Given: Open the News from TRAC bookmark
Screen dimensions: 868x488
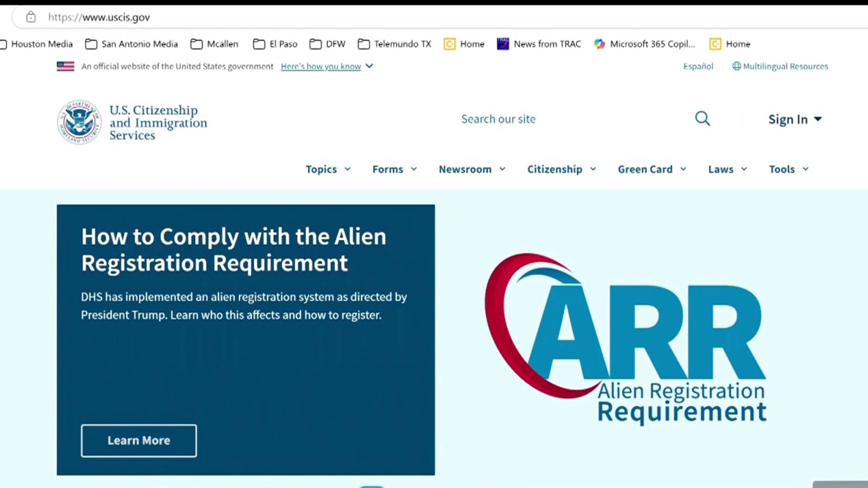Looking at the screenshot, I should pos(538,44).
